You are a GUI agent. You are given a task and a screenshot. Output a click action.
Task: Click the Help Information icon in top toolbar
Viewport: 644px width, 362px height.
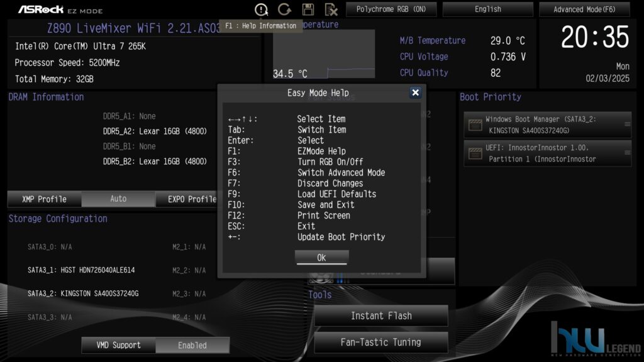pos(261,9)
